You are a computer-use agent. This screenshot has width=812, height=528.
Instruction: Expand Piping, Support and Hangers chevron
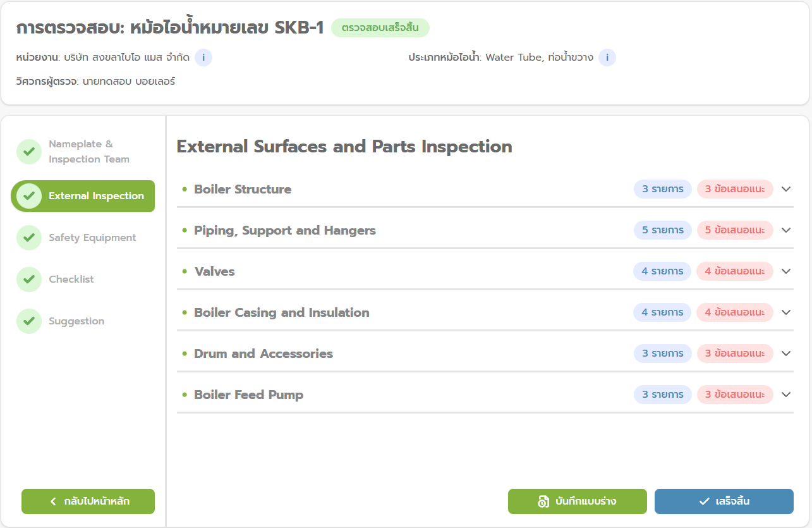click(x=786, y=230)
